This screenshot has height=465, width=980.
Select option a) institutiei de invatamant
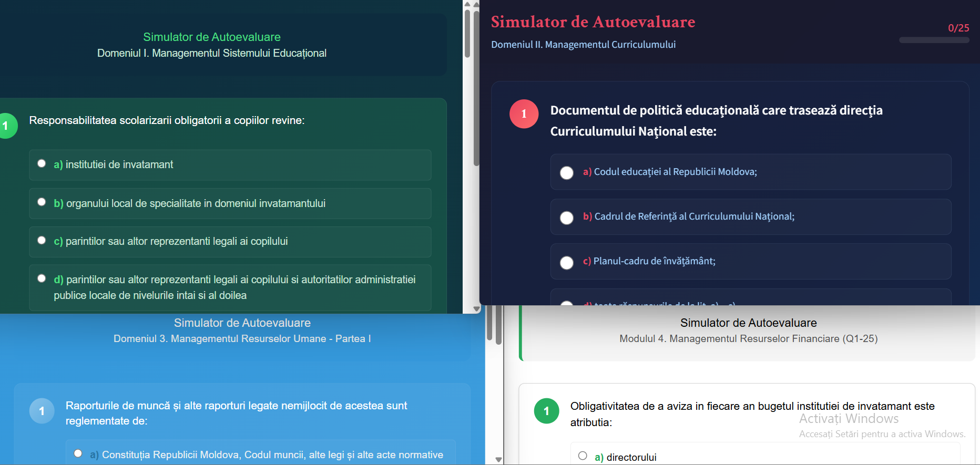(x=42, y=164)
